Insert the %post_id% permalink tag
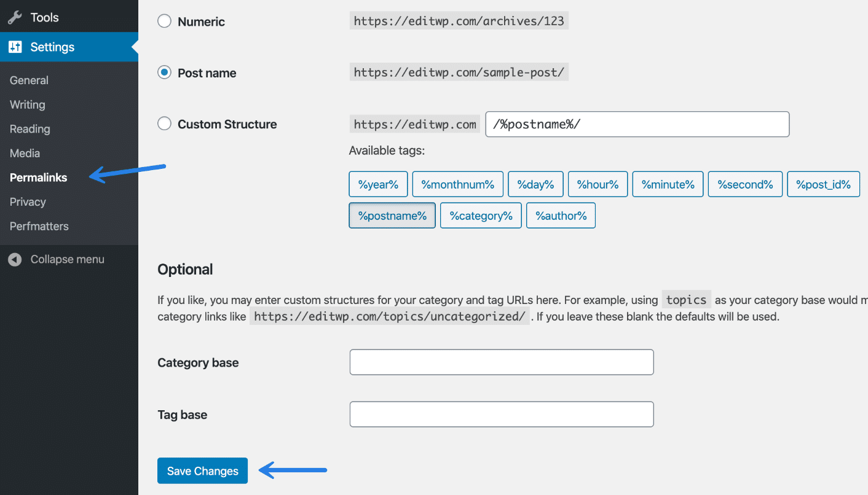868x495 pixels. (823, 184)
